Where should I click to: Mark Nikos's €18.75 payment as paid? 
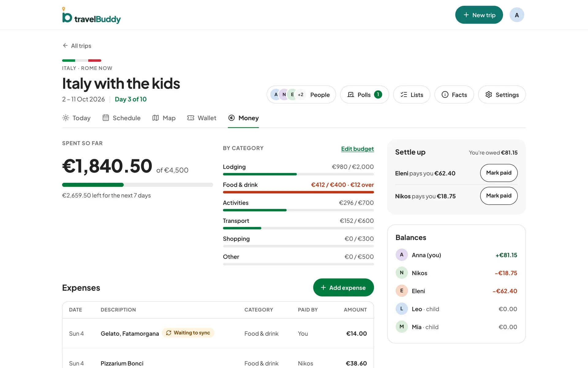(499, 196)
